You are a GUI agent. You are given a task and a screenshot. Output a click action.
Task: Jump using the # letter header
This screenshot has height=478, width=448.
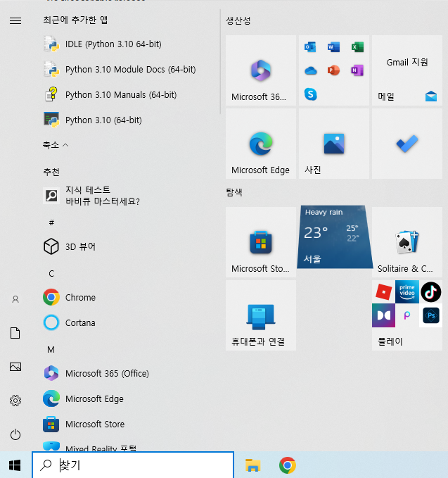51,222
